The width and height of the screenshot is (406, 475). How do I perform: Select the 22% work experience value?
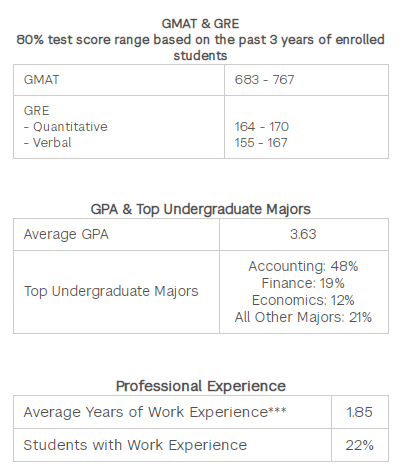359,445
